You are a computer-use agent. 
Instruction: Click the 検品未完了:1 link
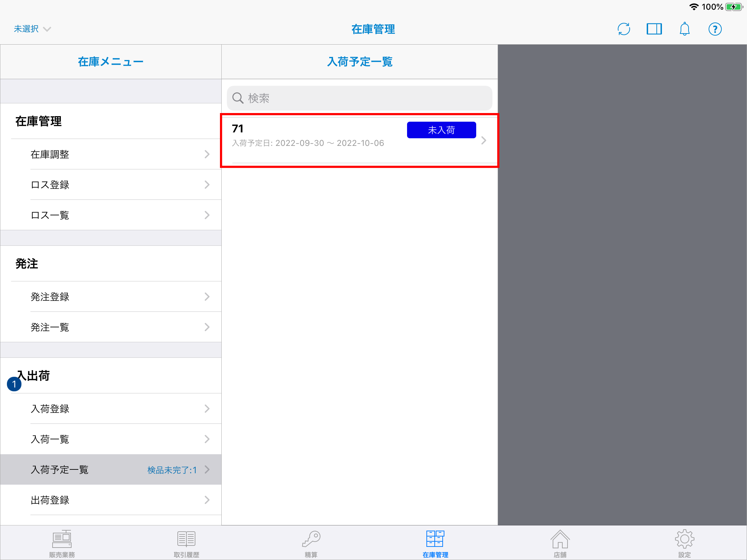pyautogui.click(x=172, y=470)
